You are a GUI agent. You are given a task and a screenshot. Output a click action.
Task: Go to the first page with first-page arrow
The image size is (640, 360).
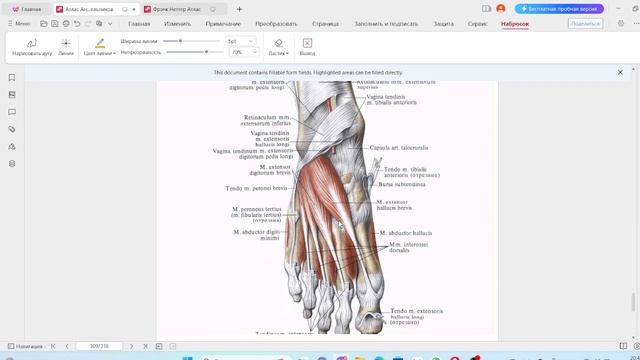click(53, 346)
